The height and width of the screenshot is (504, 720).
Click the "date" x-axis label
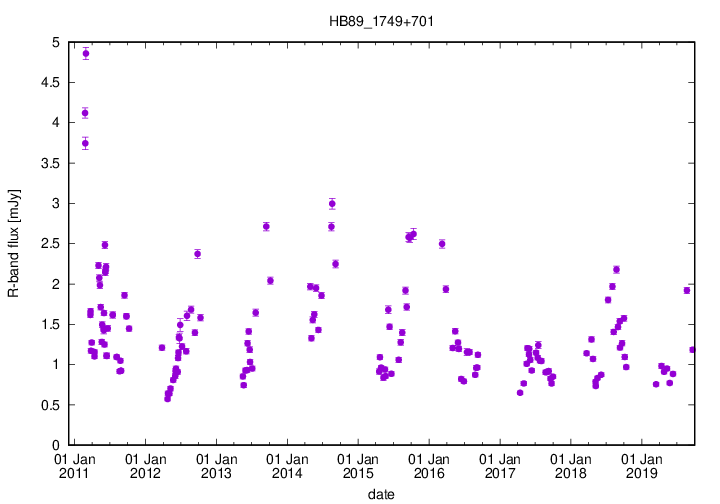380,494
